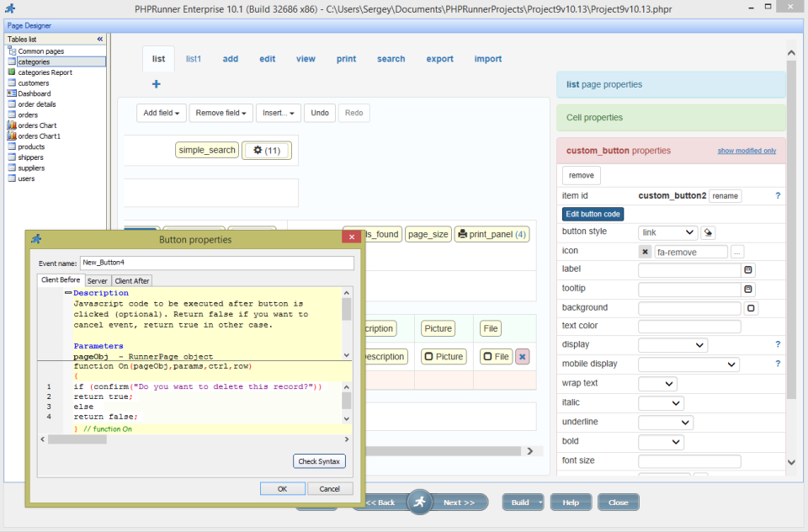Pick background color swatch
The width and height of the screenshot is (808, 532).
[x=751, y=308]
